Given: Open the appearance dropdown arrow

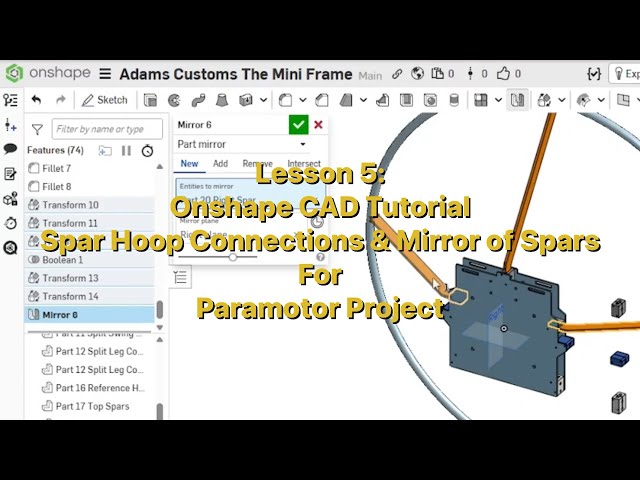Looking at the screenshot, I should pos(601,100).
